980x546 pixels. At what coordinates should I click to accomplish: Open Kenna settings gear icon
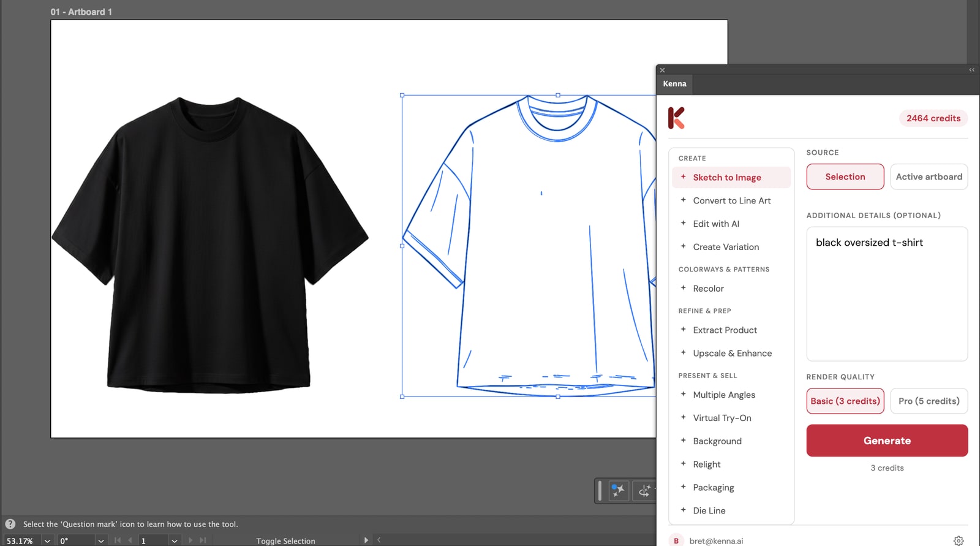pyautogui.click(x=959, y=540)
